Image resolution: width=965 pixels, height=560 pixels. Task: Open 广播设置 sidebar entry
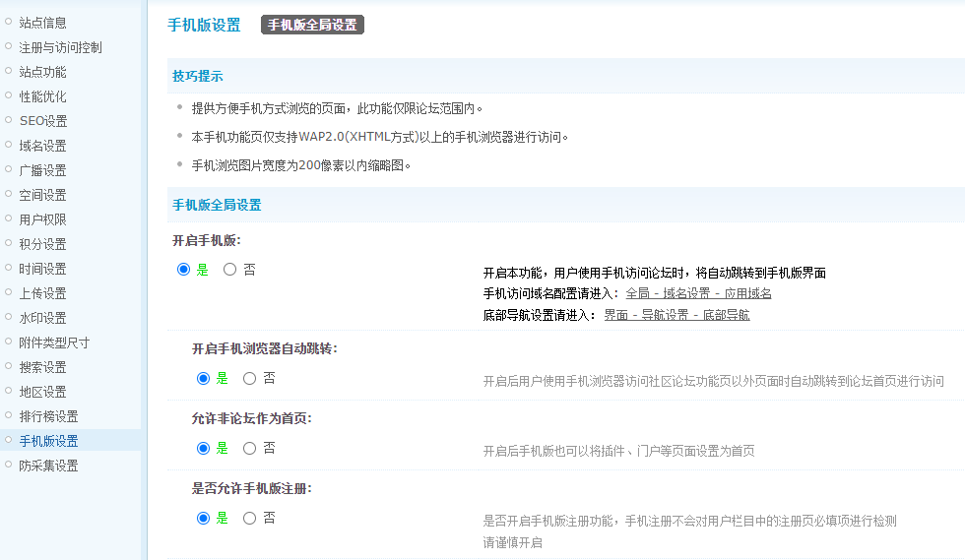(42, 170)
